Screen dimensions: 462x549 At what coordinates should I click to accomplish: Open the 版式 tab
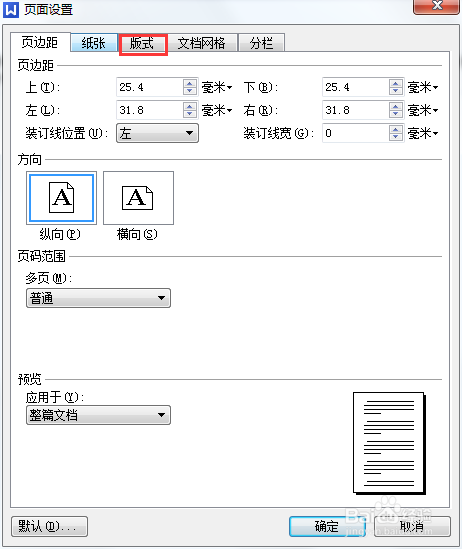point(142,43)
